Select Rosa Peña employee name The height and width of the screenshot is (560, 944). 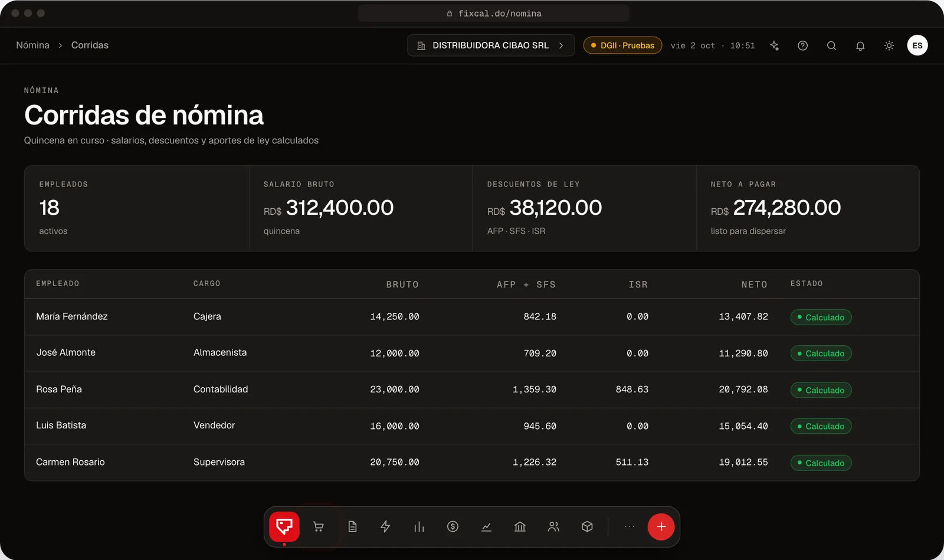[59, 389]
